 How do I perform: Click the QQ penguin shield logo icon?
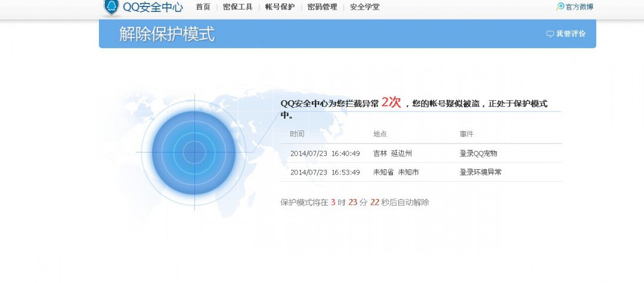pos(111,7)
